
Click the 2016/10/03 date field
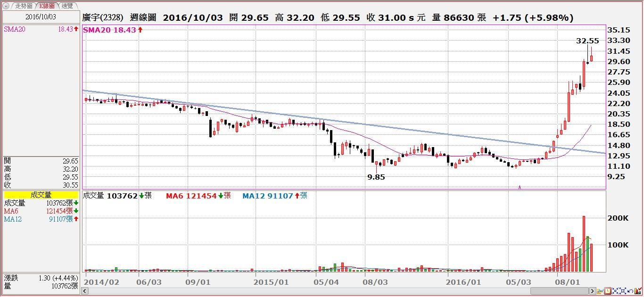(41, 16)
